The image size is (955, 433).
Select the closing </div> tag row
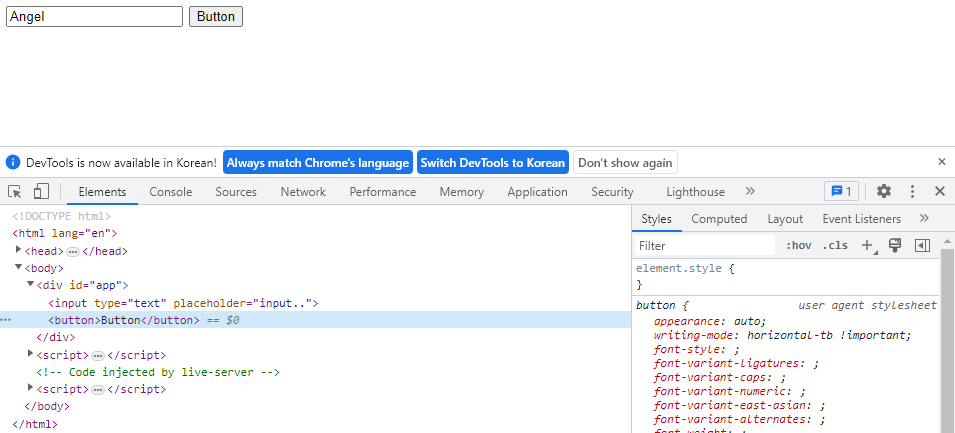click(x=56, y=337)
